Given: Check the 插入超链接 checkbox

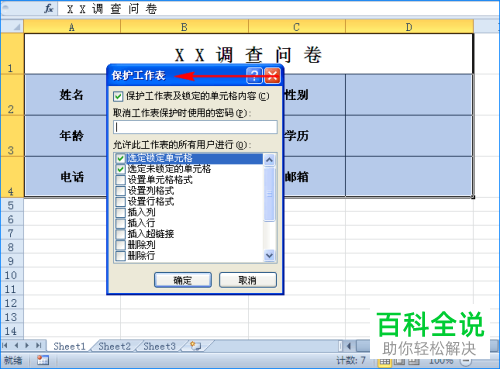Looking at the screenshot, I should click(120, 234).
